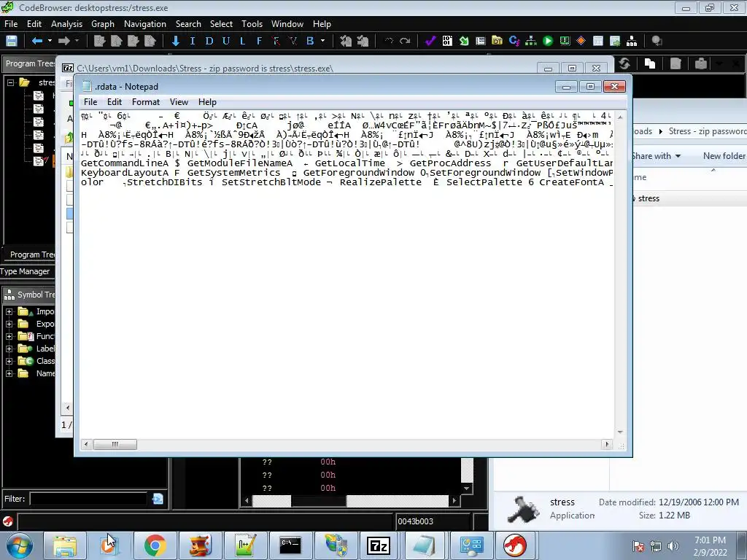Select the stress file in Explorer

coord(649,198)
